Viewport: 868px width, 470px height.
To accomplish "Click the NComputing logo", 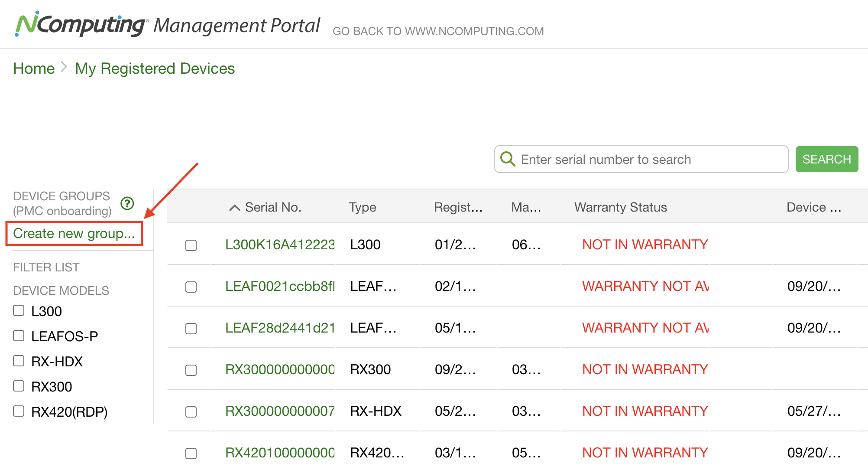I will point(81,24).
